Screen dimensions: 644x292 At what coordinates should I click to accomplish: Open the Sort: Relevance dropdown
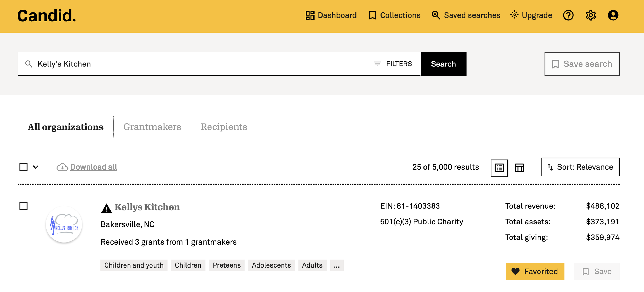[x=580, y=167]
